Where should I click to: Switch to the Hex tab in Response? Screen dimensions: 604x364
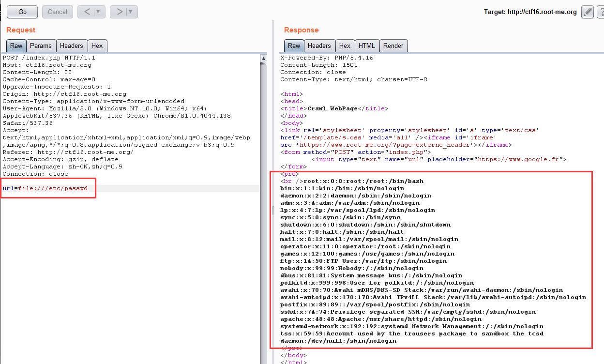point(345,45)
